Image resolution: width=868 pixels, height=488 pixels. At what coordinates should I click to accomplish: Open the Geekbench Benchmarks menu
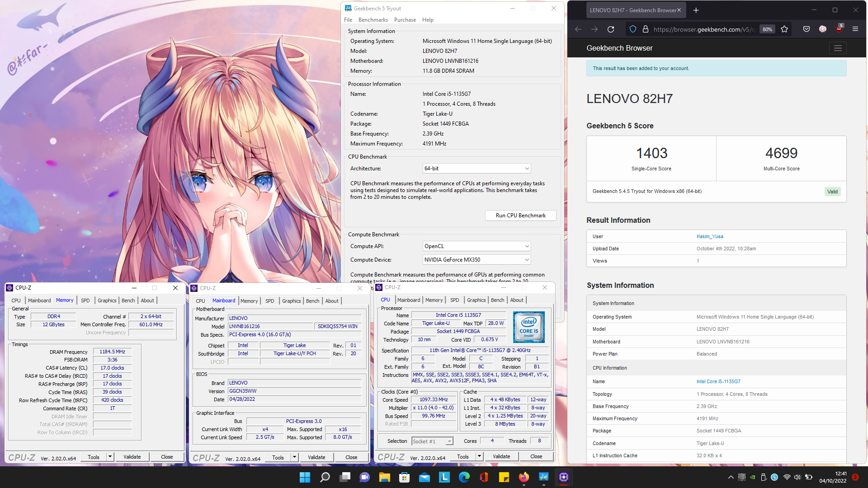[x=373, y=20]
